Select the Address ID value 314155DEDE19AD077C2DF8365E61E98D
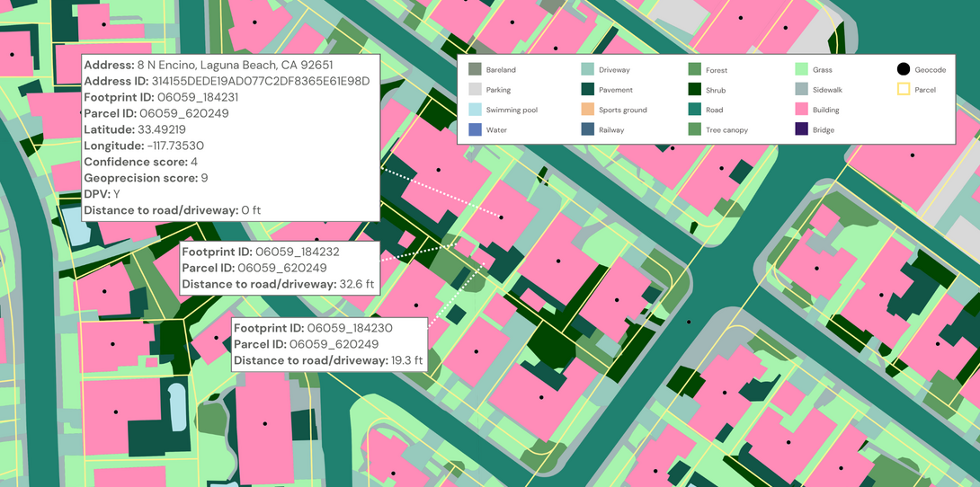The height and width of the screenshot is (487, 980). pos(262,81)
